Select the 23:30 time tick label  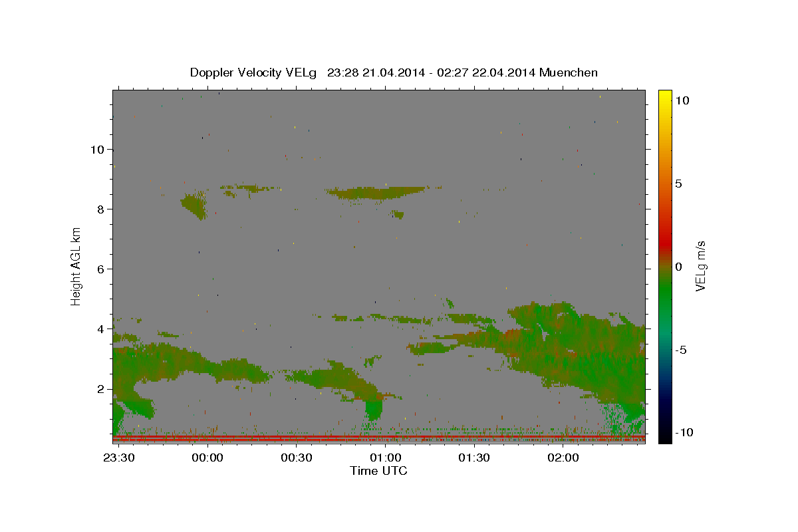(119, 458)
